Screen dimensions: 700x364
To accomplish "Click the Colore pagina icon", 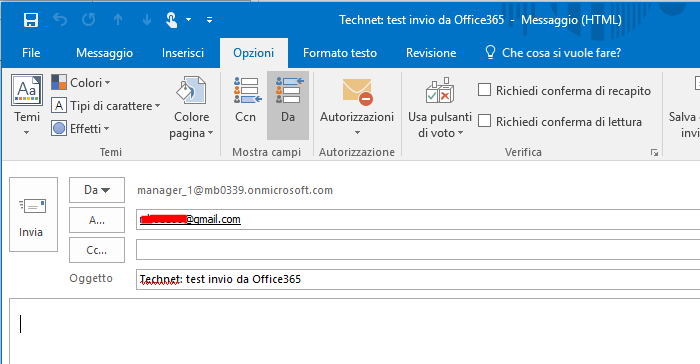I will click(x=191, y=90).
